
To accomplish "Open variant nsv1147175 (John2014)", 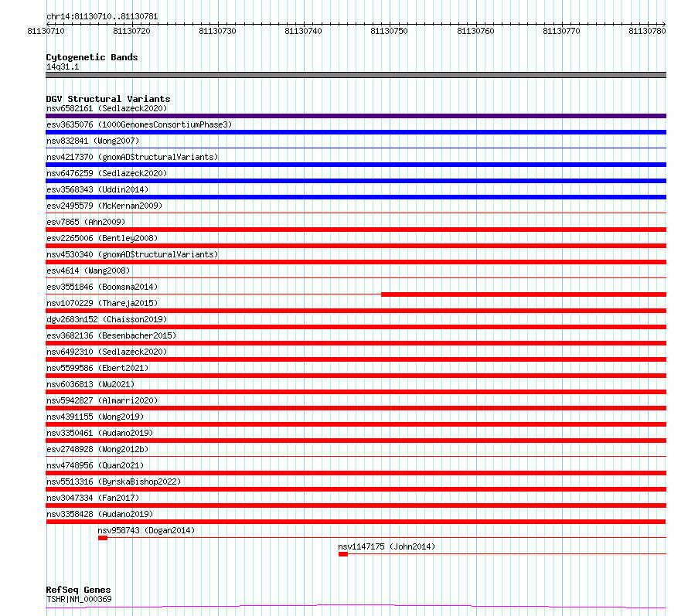I will tap(387, 546).
